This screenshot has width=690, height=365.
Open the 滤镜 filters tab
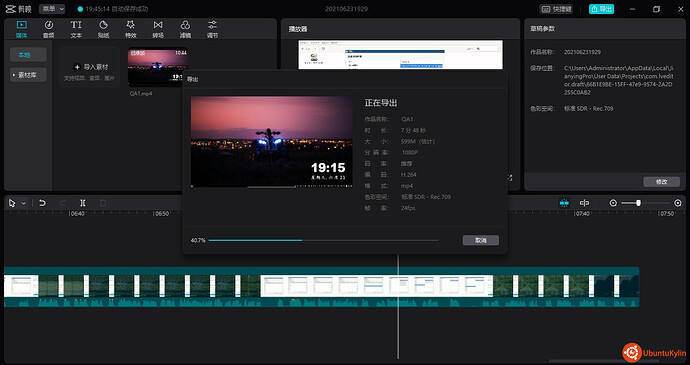coord(185,29)
